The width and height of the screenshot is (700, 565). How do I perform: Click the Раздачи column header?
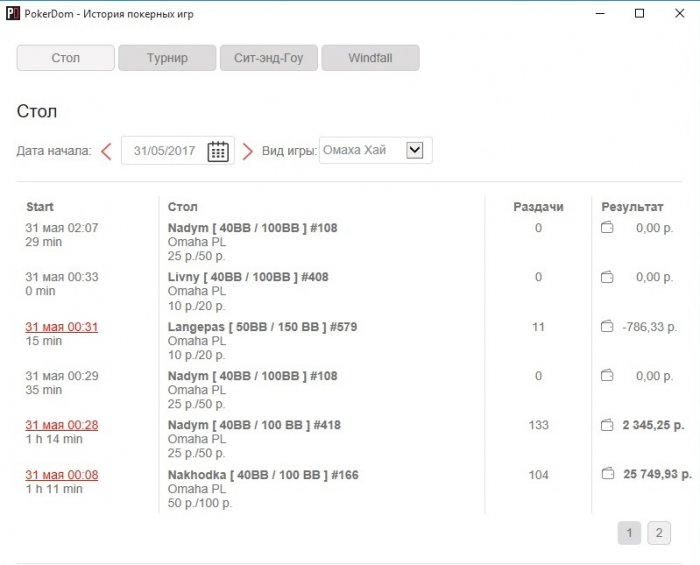[538, 207]
